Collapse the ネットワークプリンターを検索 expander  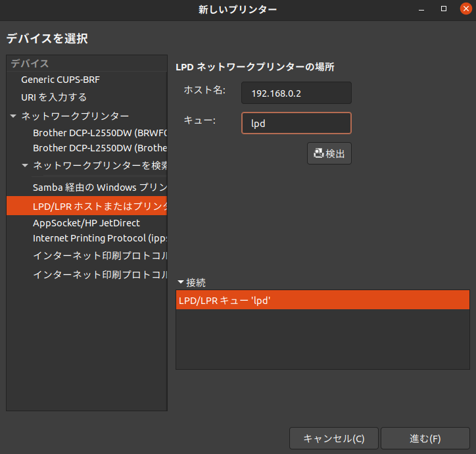pos(25,164)
